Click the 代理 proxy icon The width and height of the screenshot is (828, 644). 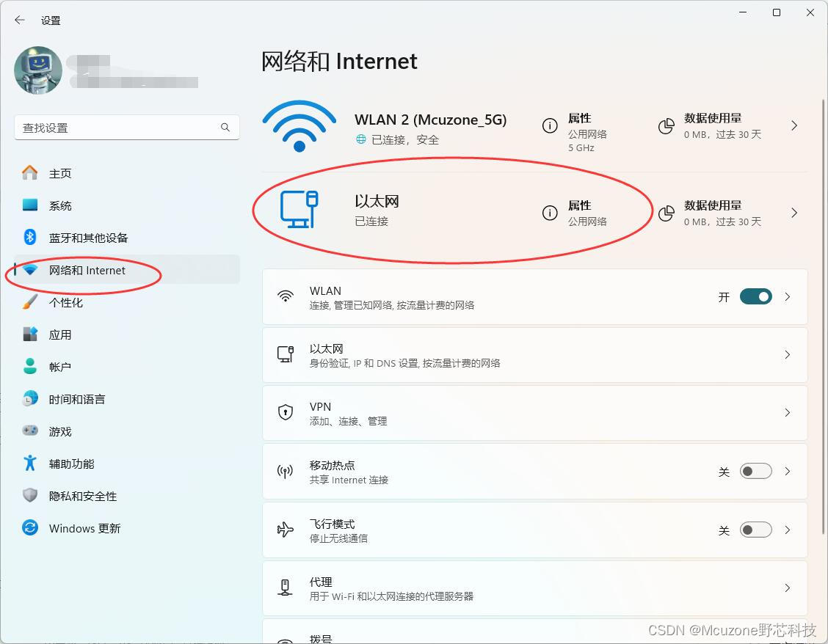coord(285,587)
